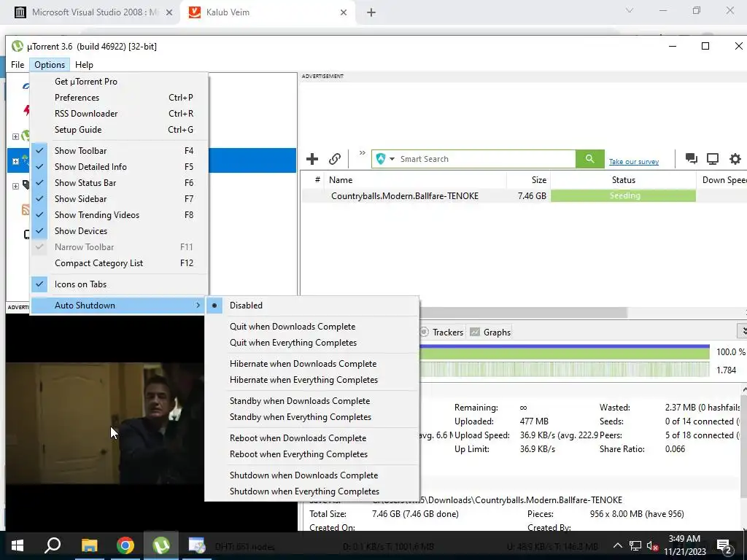The width and height of the screenshot is (747, 560).
Task: Click the Add Torrent from URL link icon
Action: tap(335, 159)
